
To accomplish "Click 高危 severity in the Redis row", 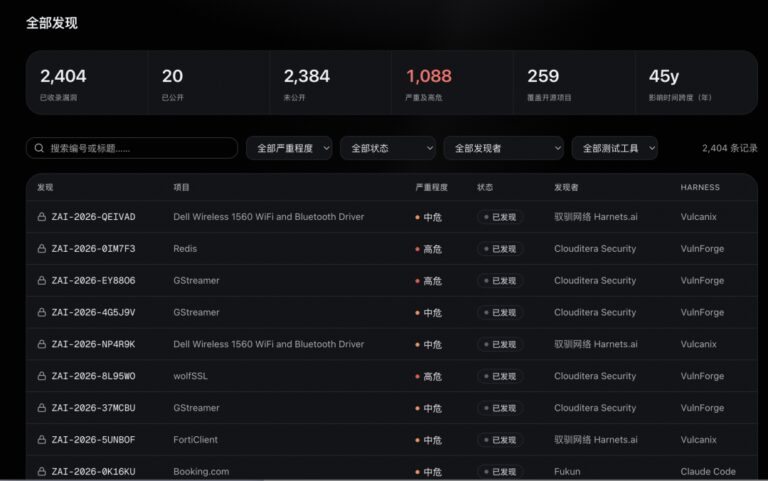I will click(x=429, y=249).
